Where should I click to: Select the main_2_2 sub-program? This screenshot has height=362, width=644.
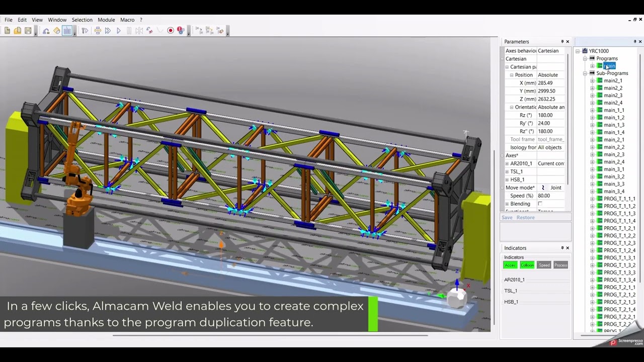point(614,147)
